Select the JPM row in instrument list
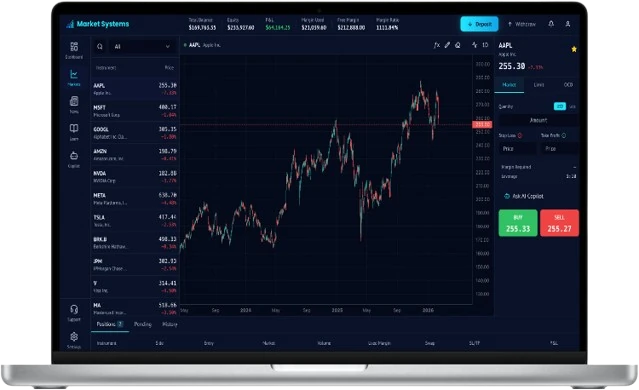 point(135,265)
